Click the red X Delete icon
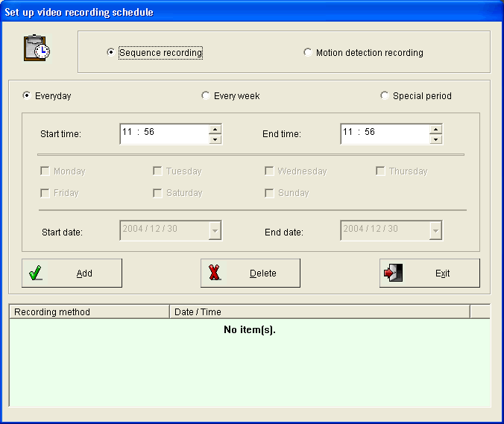 point(215,273)
